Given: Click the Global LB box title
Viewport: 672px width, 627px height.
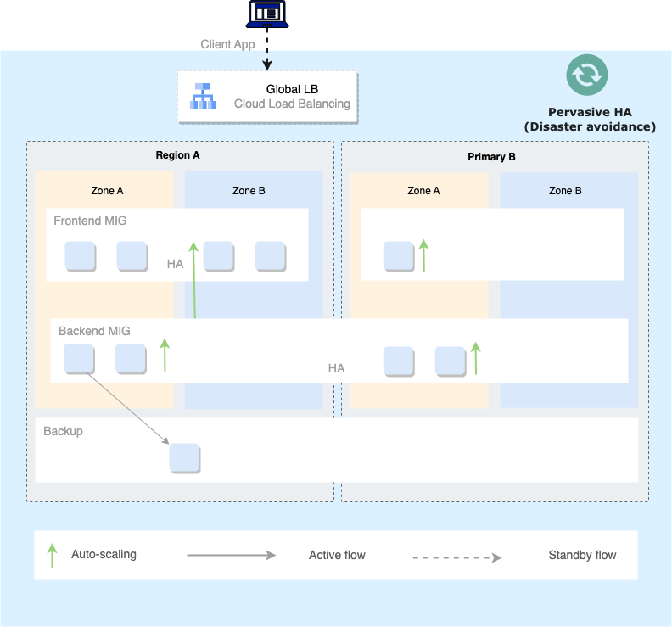Looking at the screenshot, I should (292, 89).
